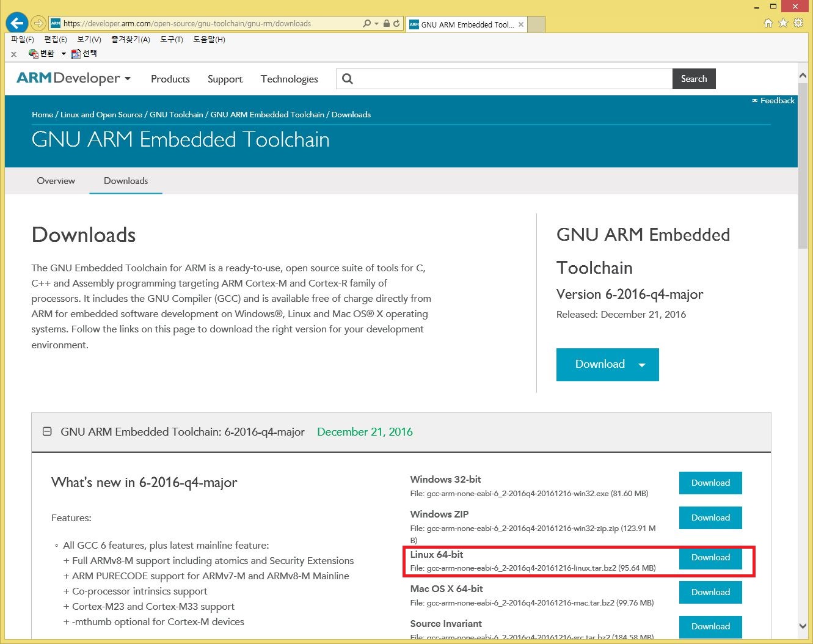The height and width of the screenshot is (644, 813).
Task: Click the magnifier icon in site search box
Action: pyautogui.click(x=348, y=79)
